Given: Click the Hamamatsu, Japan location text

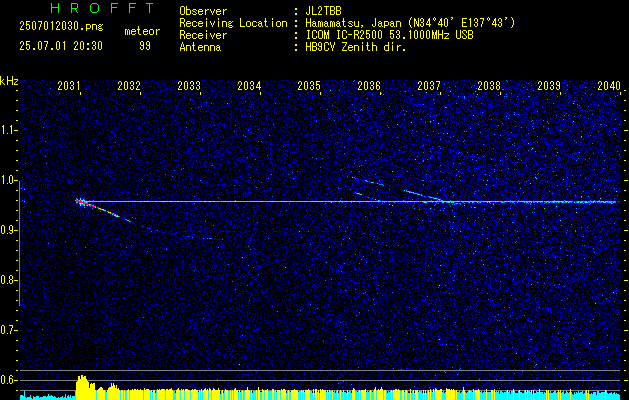Looking at the screenshot, I should 410,23.
